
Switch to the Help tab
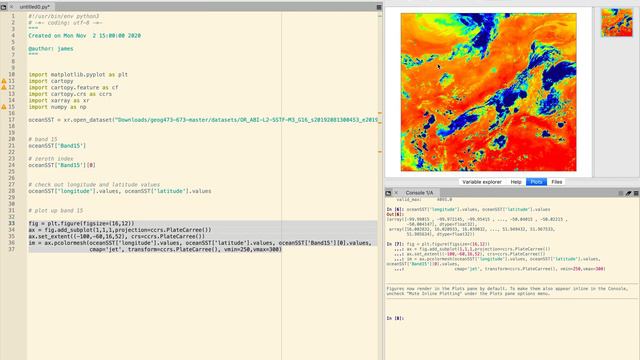(x=516, y=182)
